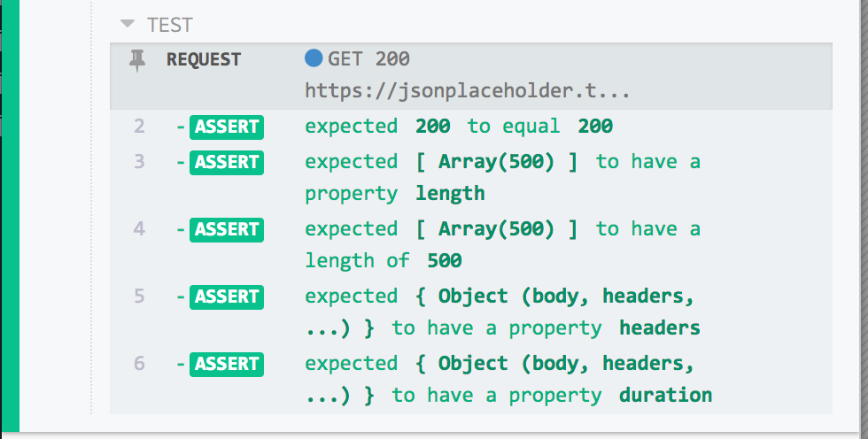This screenshot has height=439, width=868.
Task: Select the 'length of 500' assertion text
Action: click(383, 260)
